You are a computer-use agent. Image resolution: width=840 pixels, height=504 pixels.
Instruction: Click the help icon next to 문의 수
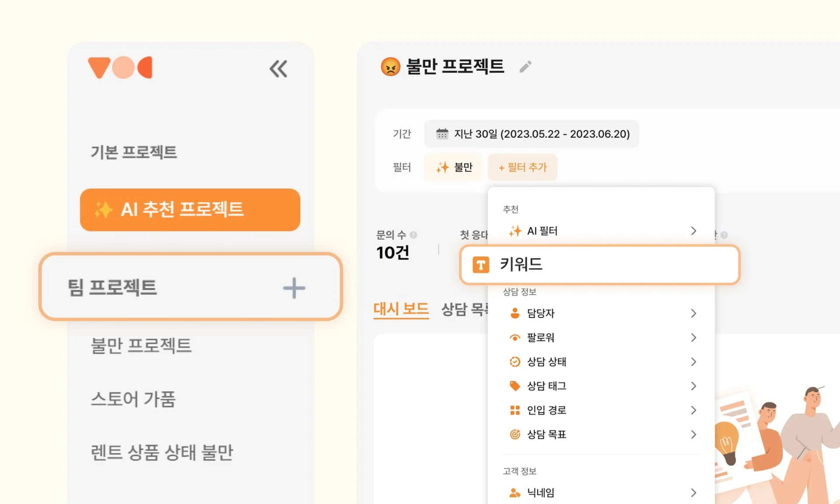pos(413,235)
